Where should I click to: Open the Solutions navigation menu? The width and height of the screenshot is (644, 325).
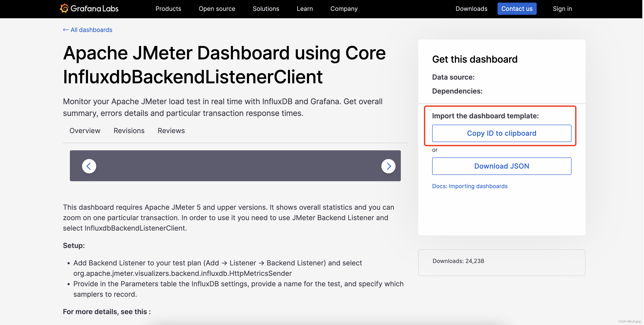pos(266,8)
